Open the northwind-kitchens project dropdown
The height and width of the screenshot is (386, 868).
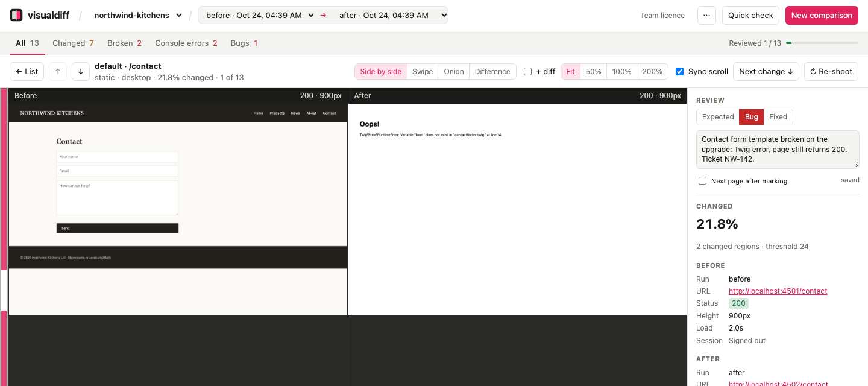tap(138, 15)
